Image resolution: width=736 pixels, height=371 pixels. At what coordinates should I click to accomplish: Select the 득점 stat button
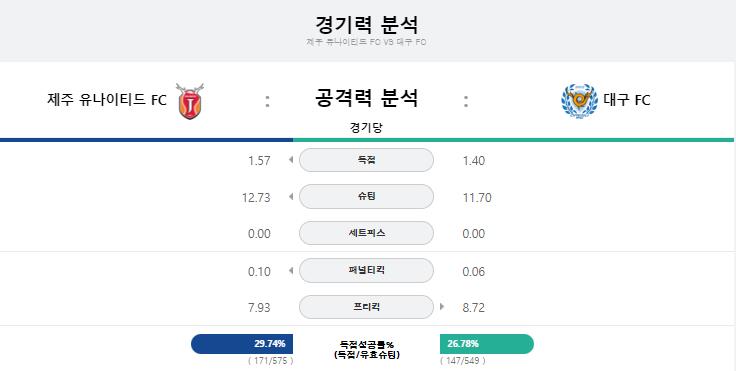366,160
